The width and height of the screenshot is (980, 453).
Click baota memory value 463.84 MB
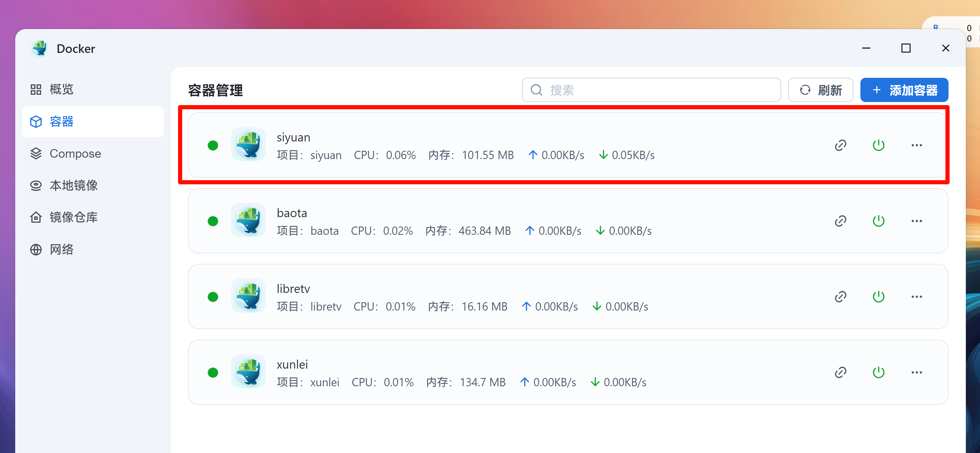click(x=485, y=231)
